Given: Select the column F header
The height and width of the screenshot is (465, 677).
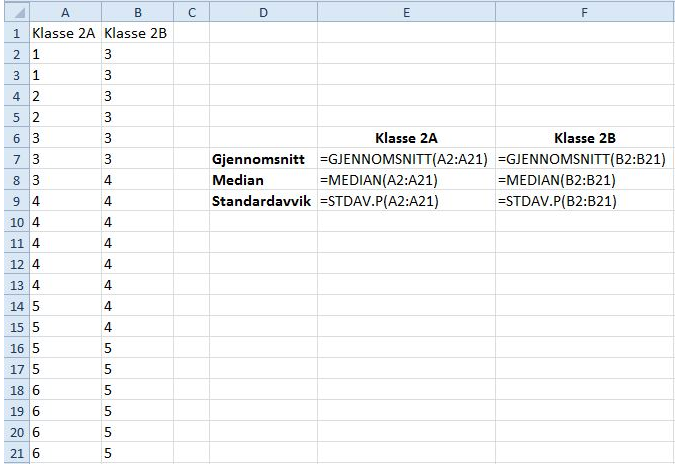Looking at the screenshot, I should point(583,11).
